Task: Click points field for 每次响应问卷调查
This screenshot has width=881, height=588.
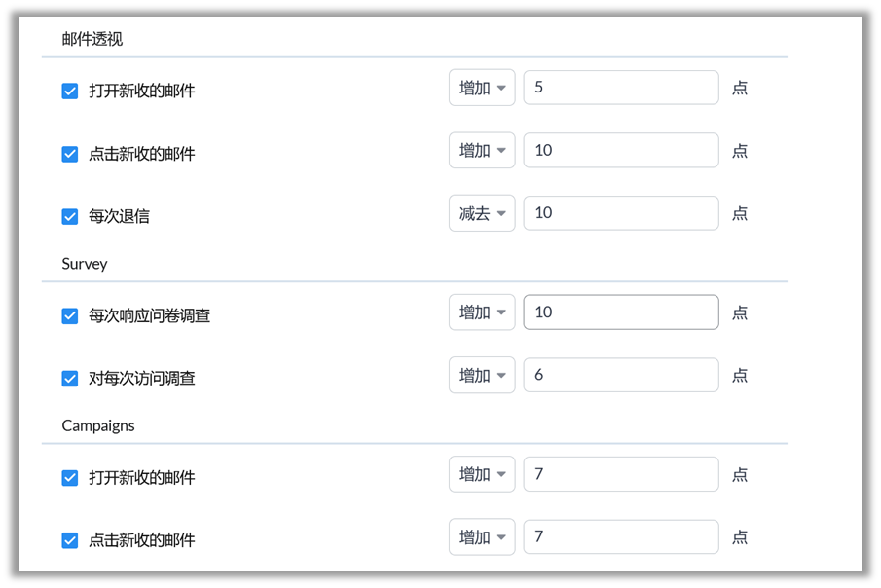Action: click(x=621, y=312)
